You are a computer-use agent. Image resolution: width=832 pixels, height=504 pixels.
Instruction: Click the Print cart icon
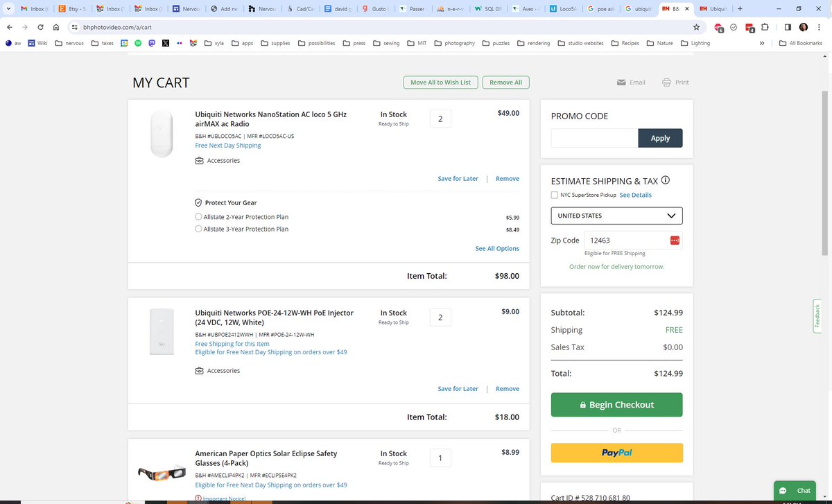point(666,82)
